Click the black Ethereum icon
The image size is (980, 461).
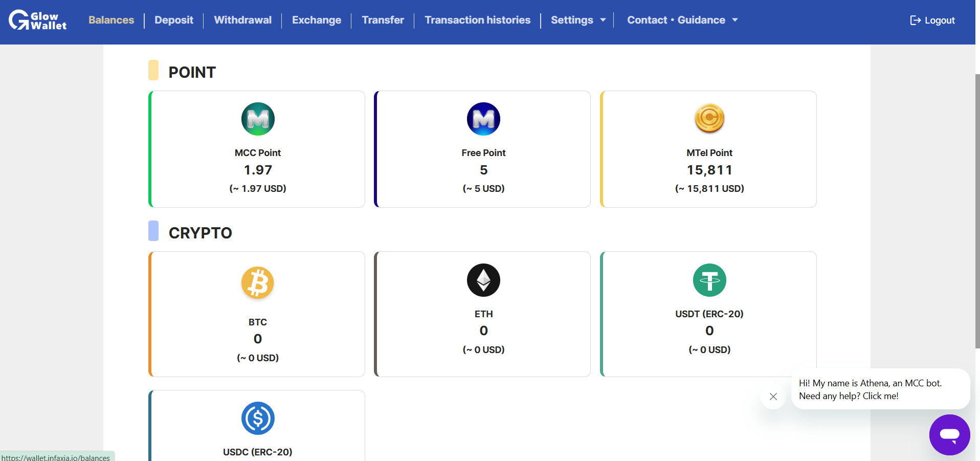[483, 280]
